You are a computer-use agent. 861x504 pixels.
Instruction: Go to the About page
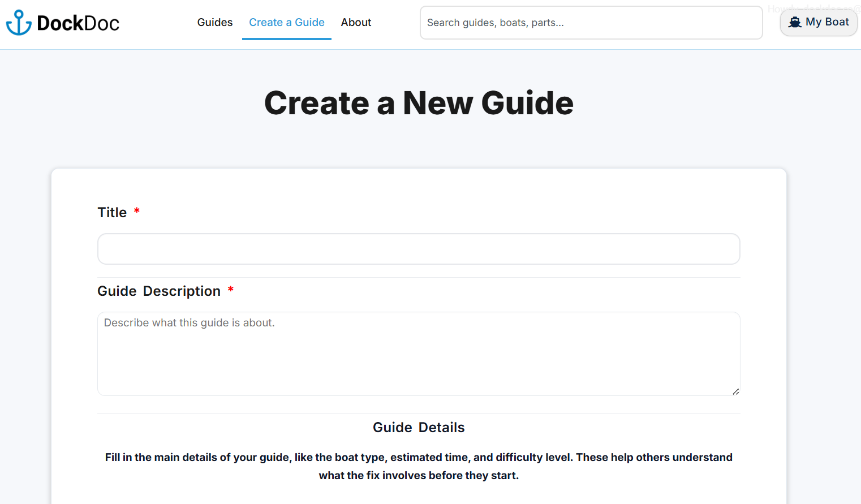(356, 23)
